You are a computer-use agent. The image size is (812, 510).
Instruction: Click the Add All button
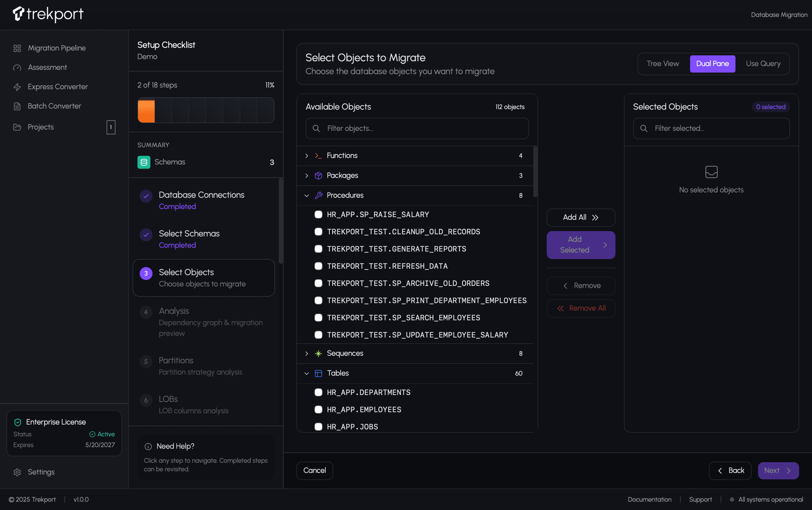(x=581, y=218)
